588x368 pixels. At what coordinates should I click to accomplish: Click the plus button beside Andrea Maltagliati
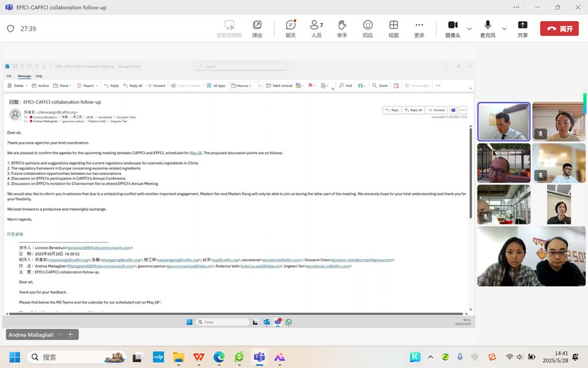70,334
